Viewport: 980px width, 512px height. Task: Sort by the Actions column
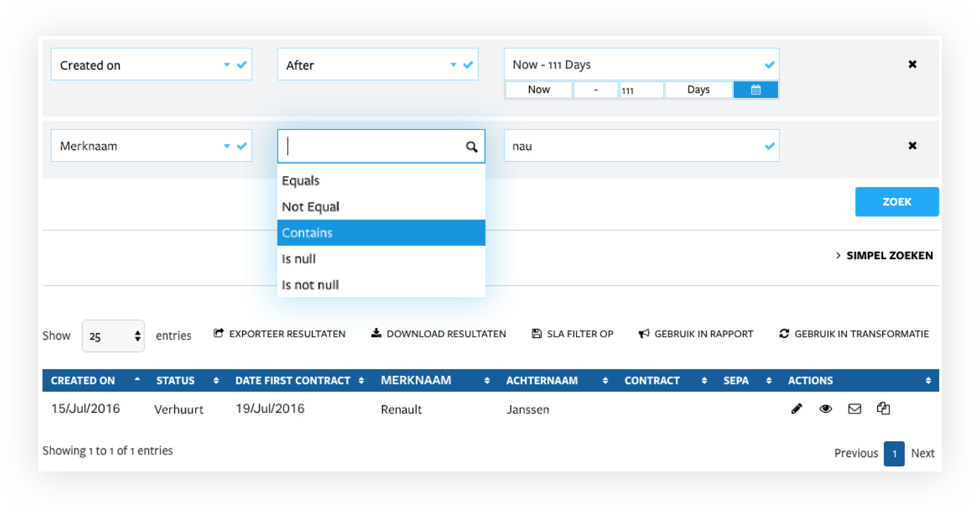point(859,380)
